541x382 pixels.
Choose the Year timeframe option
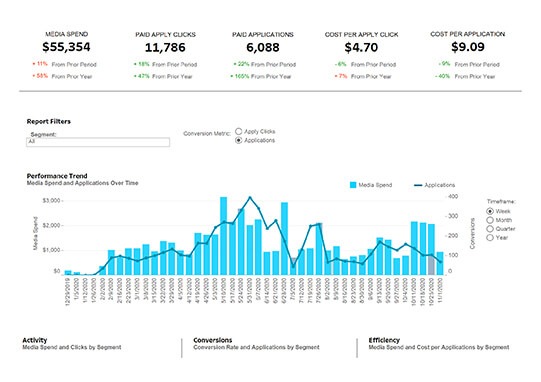pyautogui.click(x=490, y=237)
